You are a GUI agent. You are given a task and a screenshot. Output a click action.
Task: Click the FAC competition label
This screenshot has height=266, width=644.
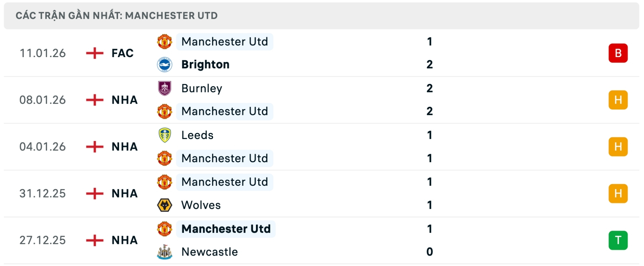[x=122, y=53]
